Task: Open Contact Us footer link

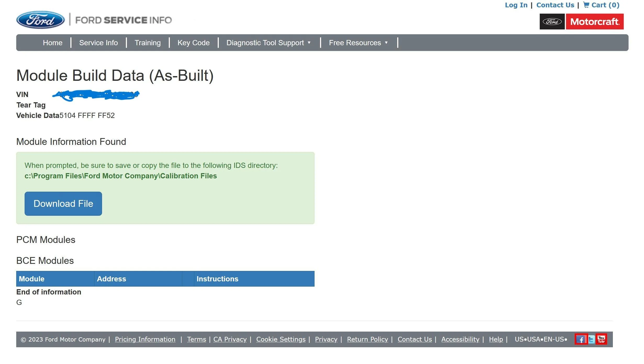Action: pos(415,339)
